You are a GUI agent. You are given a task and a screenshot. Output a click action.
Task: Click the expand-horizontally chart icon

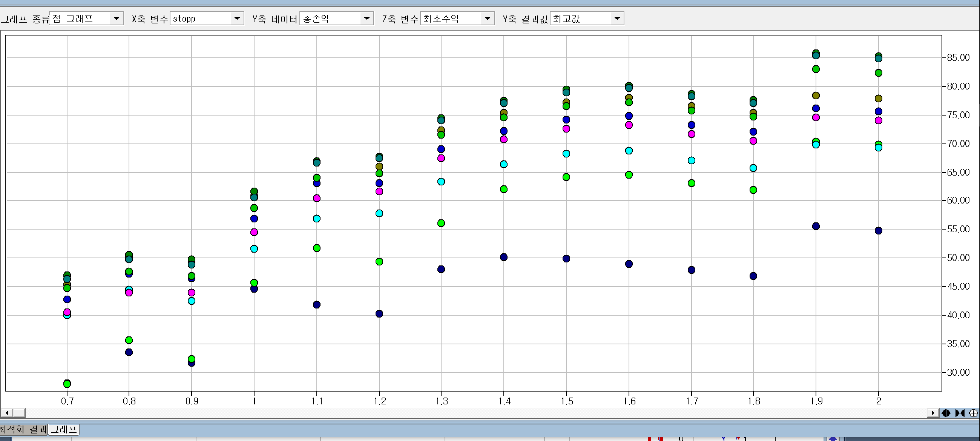point(946,413)
